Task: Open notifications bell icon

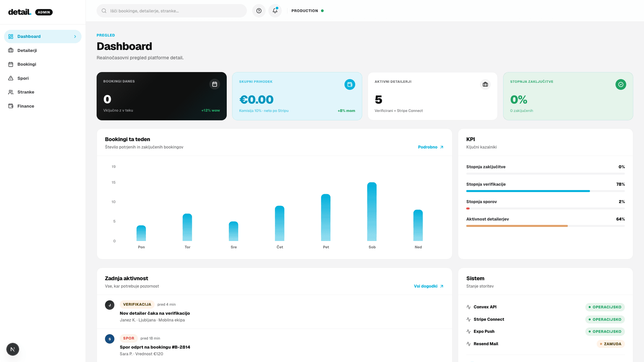Action: click(x=275, y=11)
